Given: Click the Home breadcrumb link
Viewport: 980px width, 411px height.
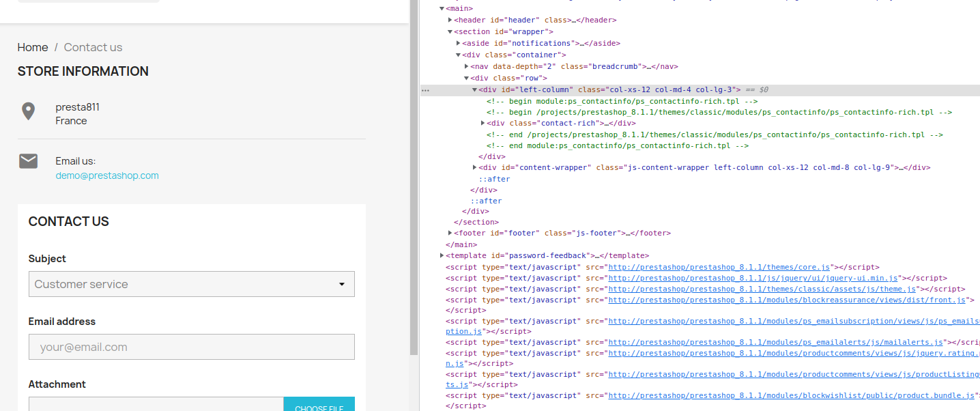Looking at the screenshot, I should click(32, 47).
